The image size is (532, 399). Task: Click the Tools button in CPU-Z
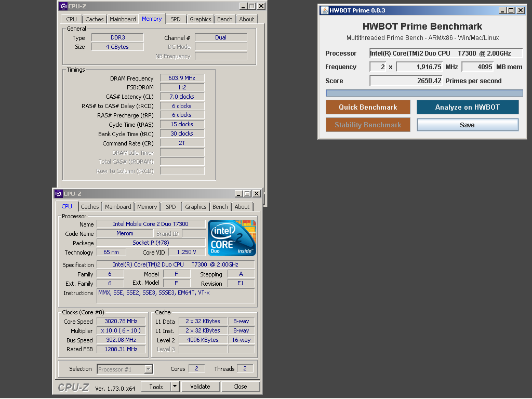[156, 387]
